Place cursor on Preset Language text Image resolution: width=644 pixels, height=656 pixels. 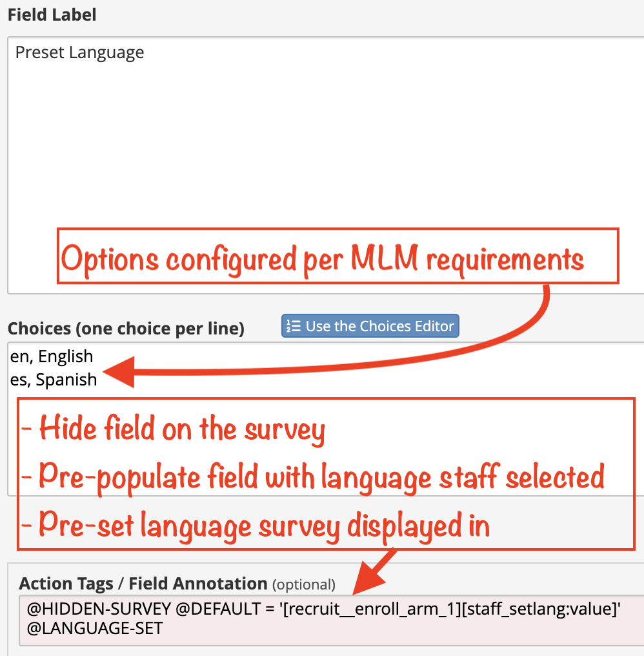[x=79, y=53]
